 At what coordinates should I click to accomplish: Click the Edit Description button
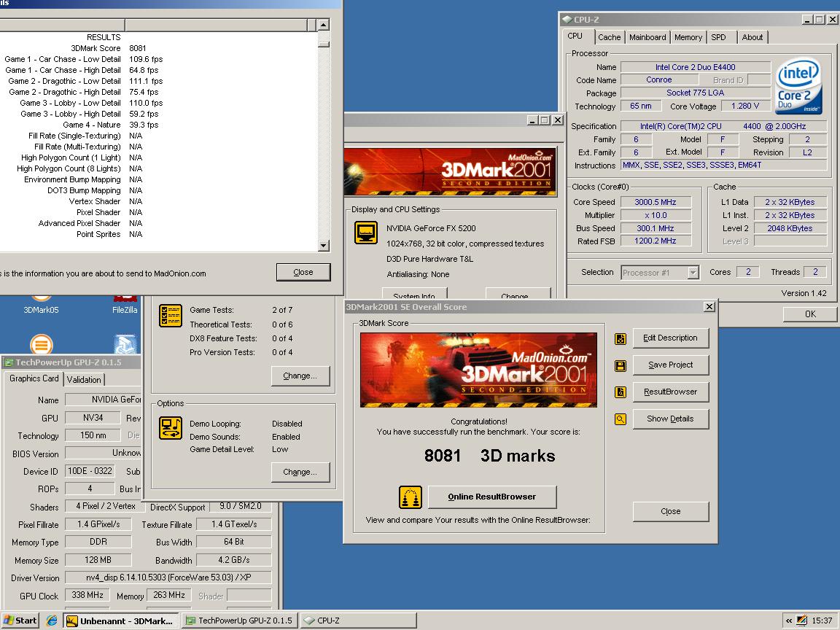[x=671, y=338]
